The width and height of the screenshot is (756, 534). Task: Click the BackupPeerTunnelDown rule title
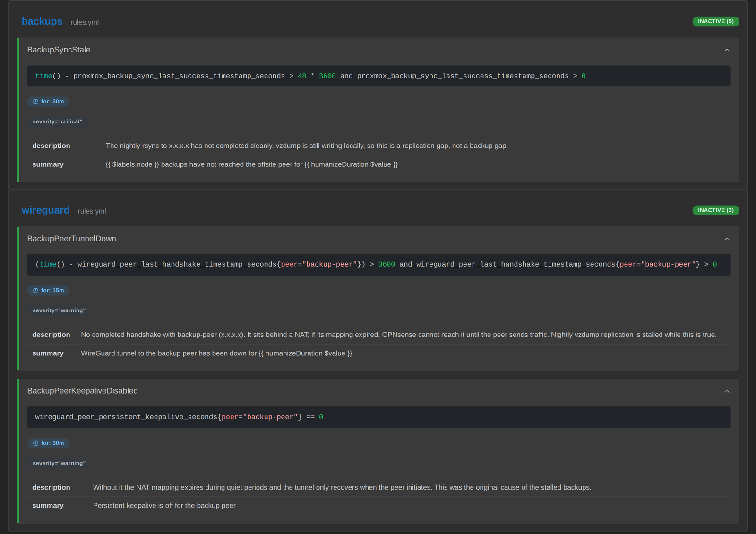coord(71,239)
